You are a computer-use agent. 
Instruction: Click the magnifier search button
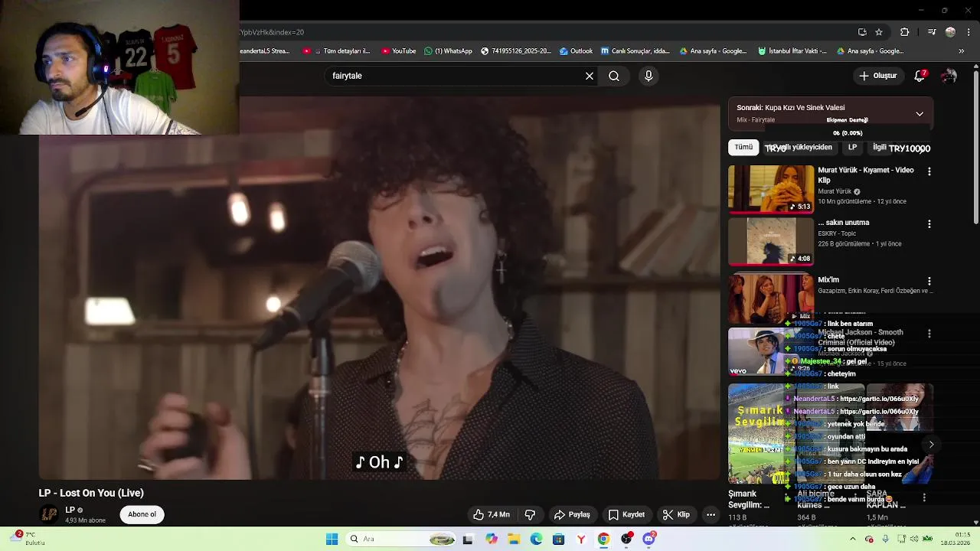[614, 76]
